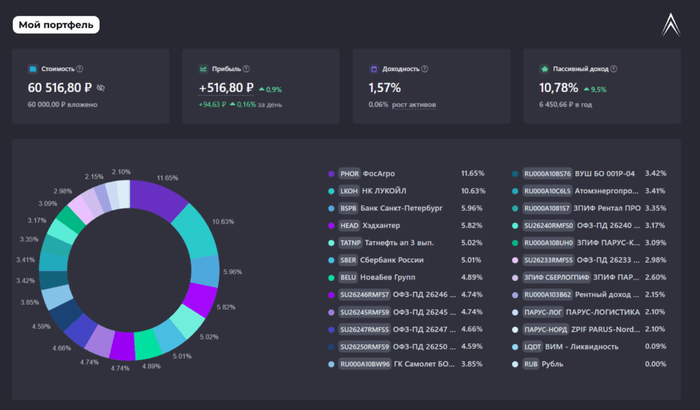Click the green icon in Пассивный доход card
This screenshot has height=410, width=700.
coord(545,69)
